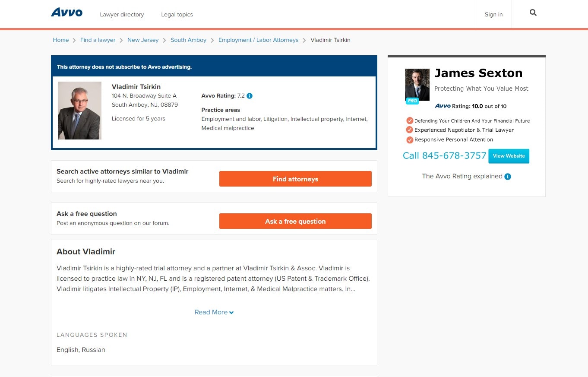This screenshot has height=377, width=588.
Task: Click the Find attorneys button
Action: [295, 179]
